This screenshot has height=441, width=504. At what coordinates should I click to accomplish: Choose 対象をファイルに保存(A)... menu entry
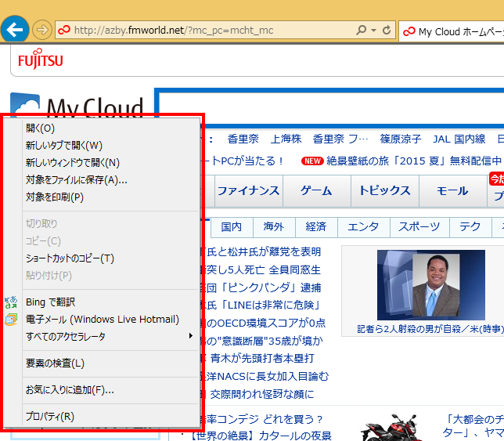76,179
